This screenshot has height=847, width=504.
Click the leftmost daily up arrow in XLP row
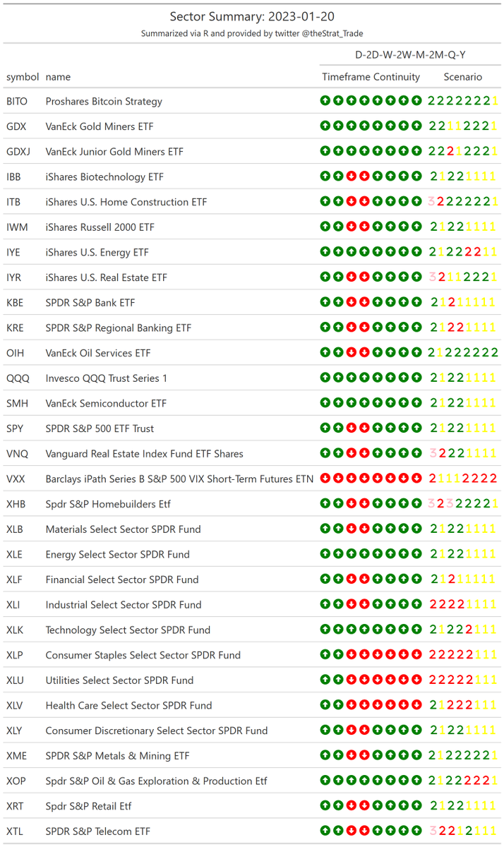pyautogui.click(x=325, y=655)
